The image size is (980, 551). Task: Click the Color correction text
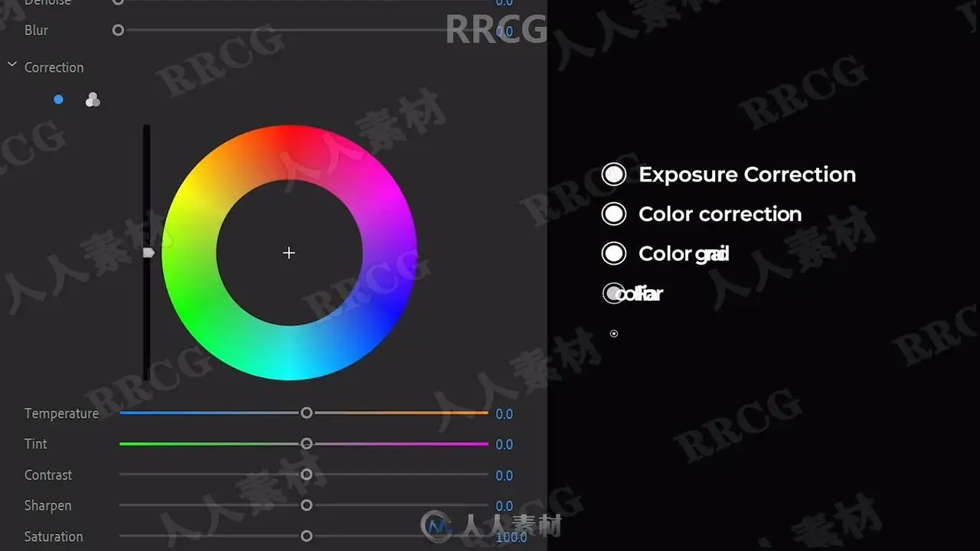tap(720, 214)
